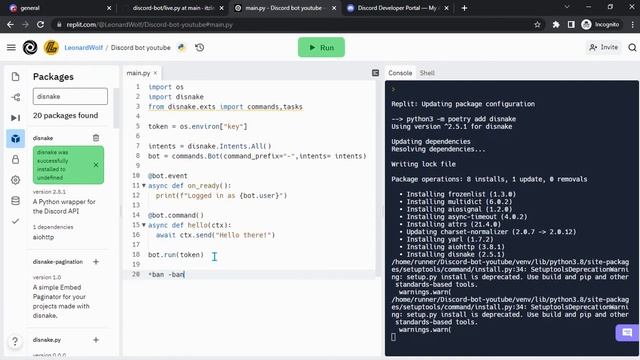The image size is (640, 360).
Task: Open a new browser tab
Action: coord(464,8)
